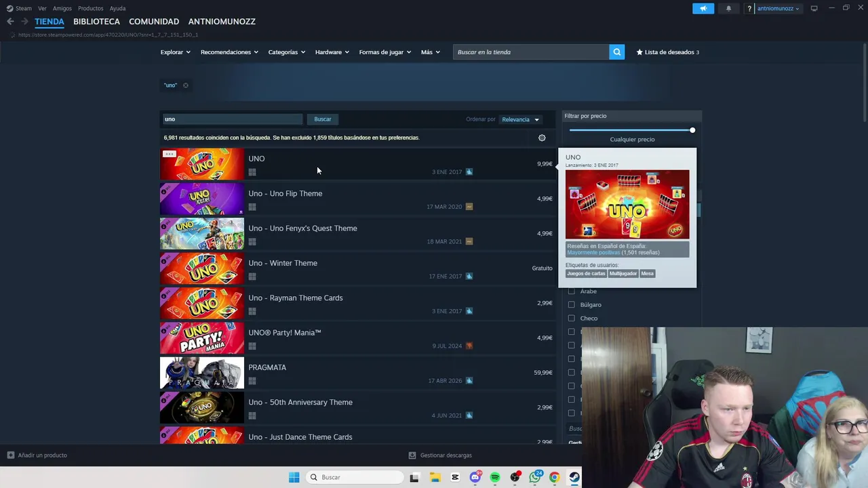This screenshot has width=868, height=488.
Task: Click the help question mark icon
Action: 749,9
